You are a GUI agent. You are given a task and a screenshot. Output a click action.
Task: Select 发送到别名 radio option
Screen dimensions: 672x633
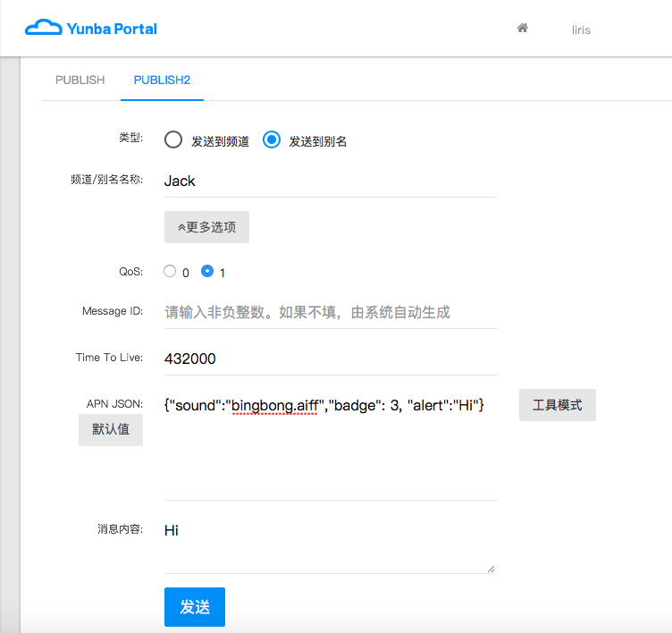coord(272,139)
